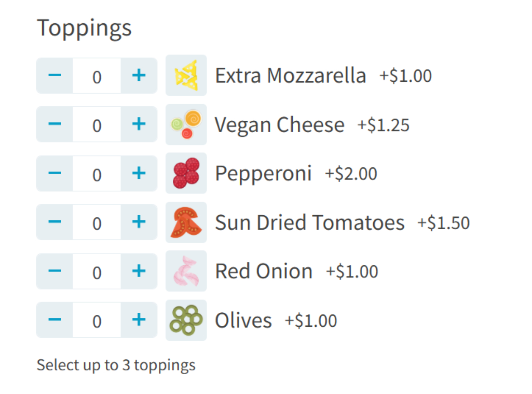This screenshot has height=394, width=532.
Task: Click the Vegan Cheese topping icon
Action: (186, 124)
